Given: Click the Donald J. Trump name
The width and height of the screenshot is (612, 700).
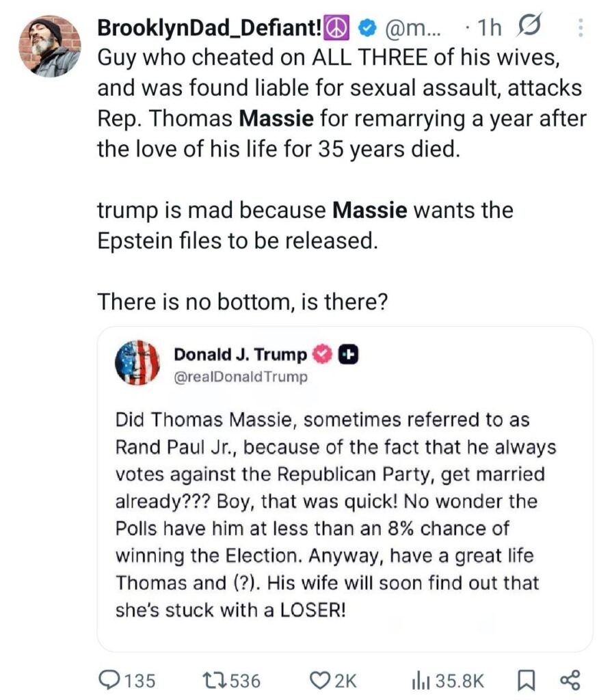Looking at the screenshot, I should point(240,354).
